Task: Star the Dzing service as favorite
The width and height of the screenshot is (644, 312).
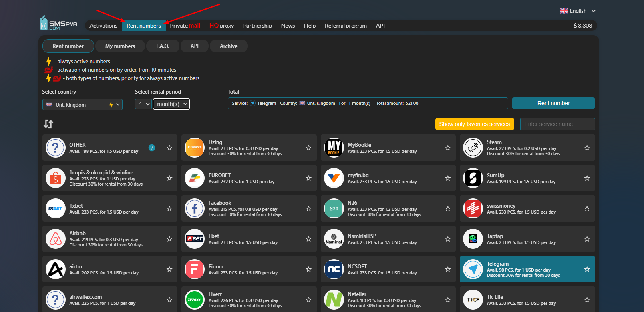Action: click(308, 148)
